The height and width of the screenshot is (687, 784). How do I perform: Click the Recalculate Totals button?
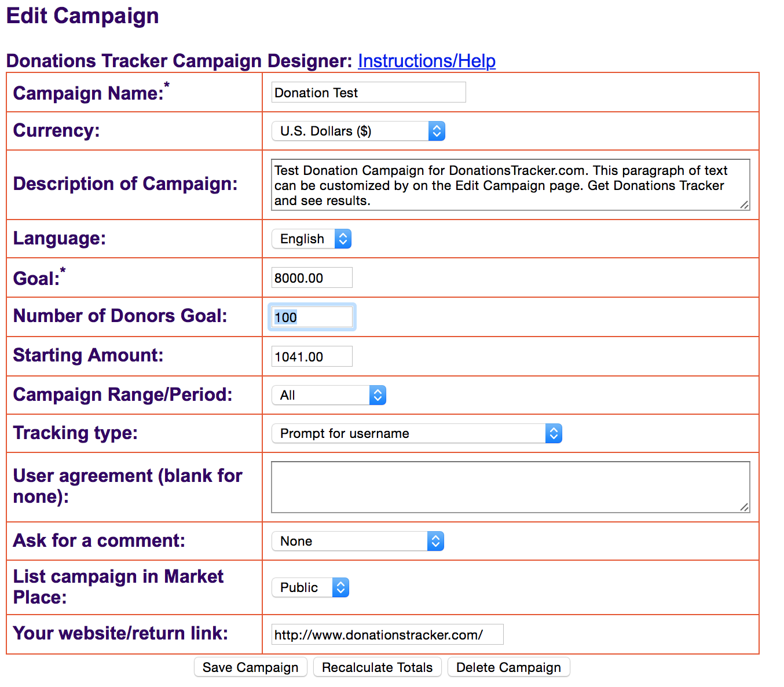pyautogui.click(x=377, y=667)
